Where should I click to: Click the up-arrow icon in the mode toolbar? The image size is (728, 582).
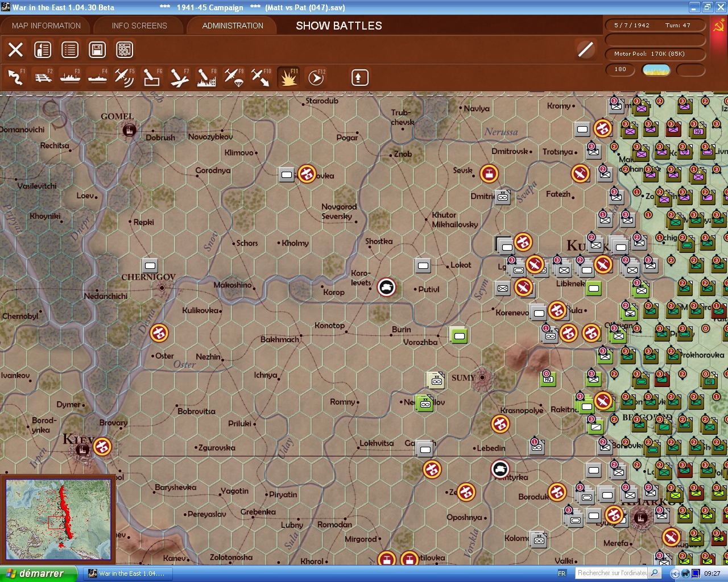click(359, 77)
